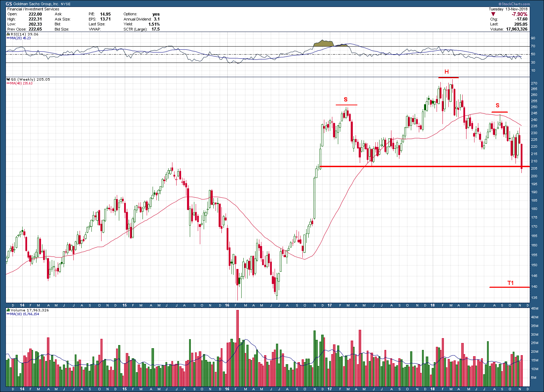This screenshot has width=544, height=392.
Task: Click the volume bars legend icon
Action: (x=8, y=310)
